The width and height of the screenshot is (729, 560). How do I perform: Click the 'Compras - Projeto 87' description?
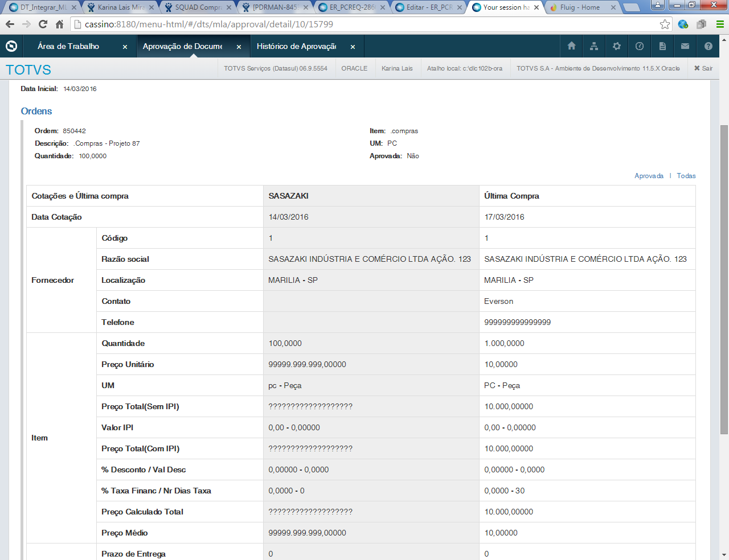click(x=107, y=143)
